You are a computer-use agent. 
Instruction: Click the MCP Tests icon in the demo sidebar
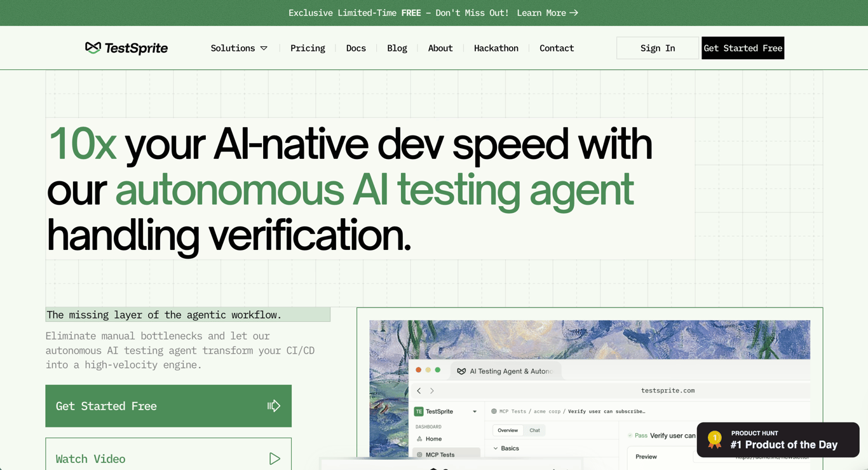pyautogui.click(x=419, y=455)
